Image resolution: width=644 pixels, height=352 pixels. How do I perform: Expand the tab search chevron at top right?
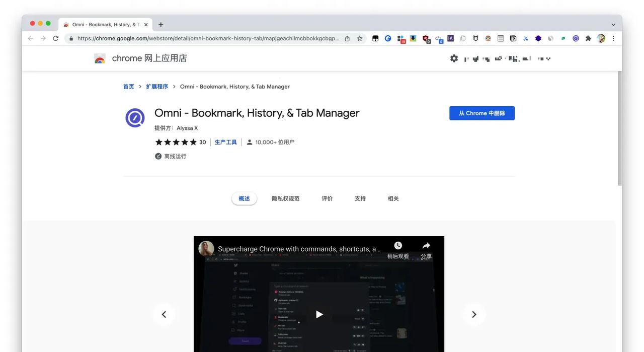pos(613,25)
